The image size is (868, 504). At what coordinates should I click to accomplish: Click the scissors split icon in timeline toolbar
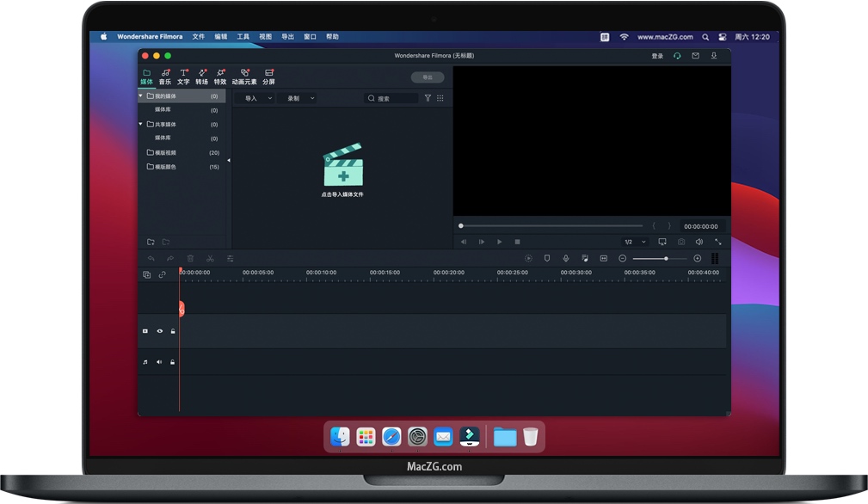pos(210,258)
